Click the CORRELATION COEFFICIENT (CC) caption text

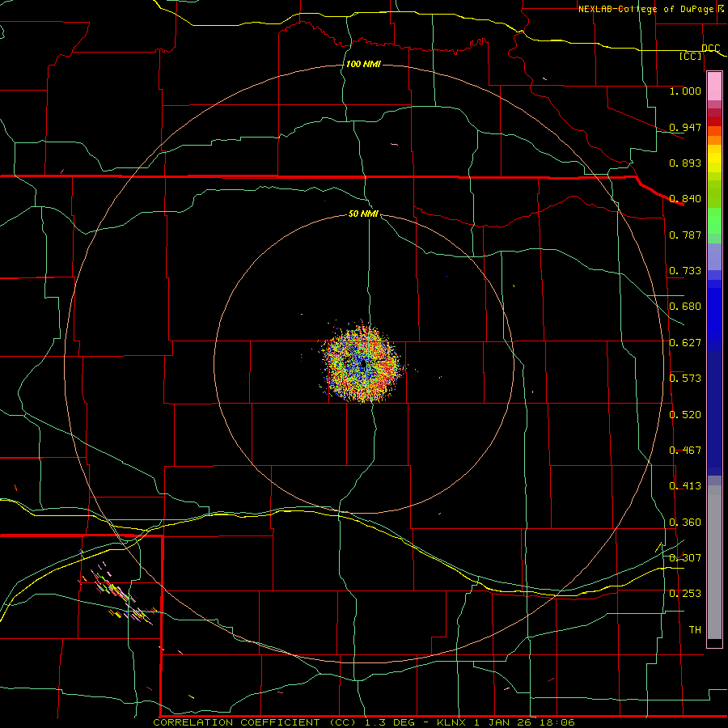256,722
